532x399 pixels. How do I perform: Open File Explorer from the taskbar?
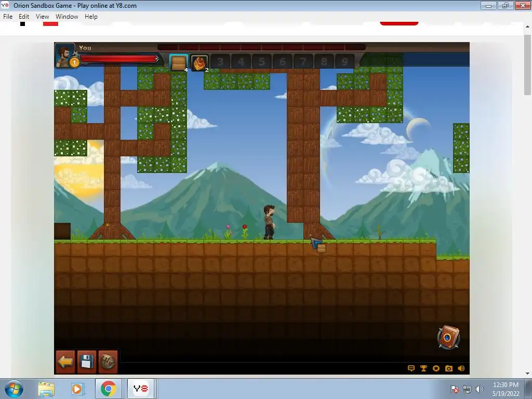click(x=46, y=389)
